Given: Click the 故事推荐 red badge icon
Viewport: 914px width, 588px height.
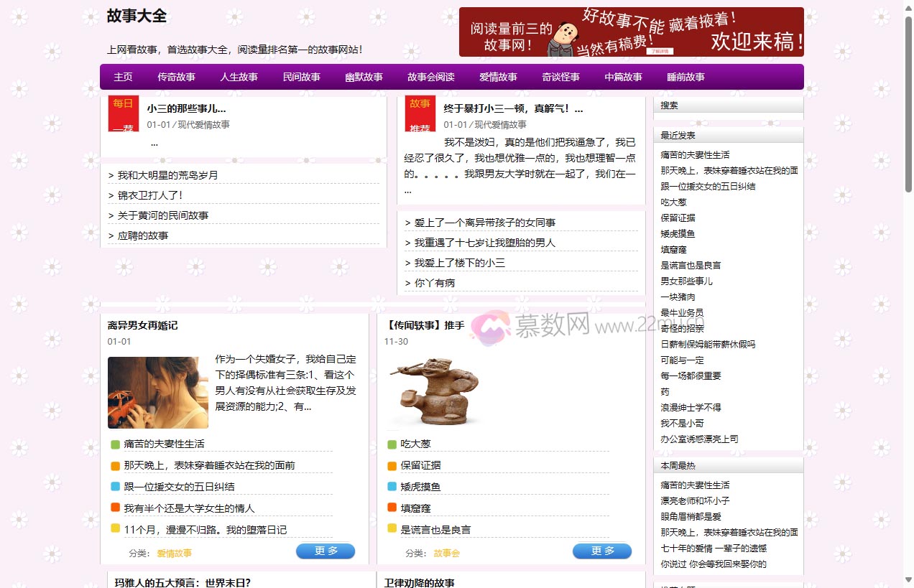Looking at the screenshot, I should (x=419, y=113).
